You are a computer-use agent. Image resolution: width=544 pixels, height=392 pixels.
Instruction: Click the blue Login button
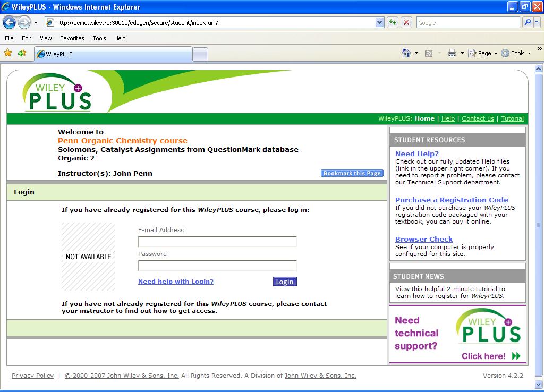point(285,282)
